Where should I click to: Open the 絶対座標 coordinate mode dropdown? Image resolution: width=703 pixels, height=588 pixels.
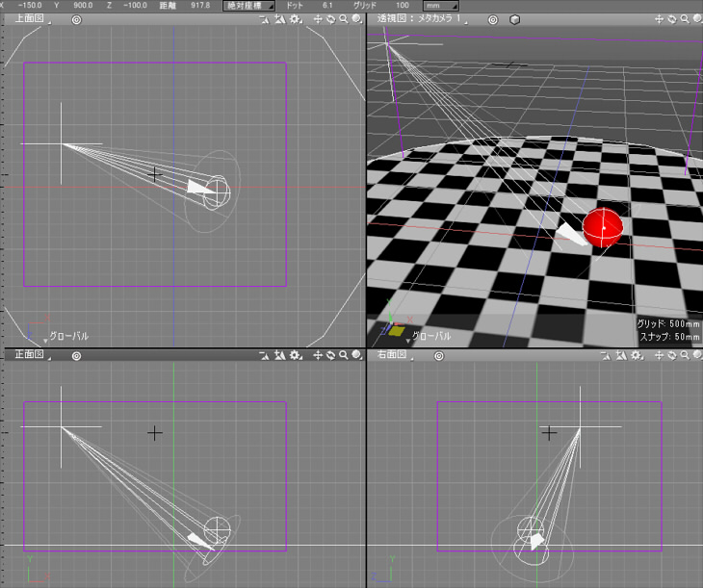coord(248,6)
